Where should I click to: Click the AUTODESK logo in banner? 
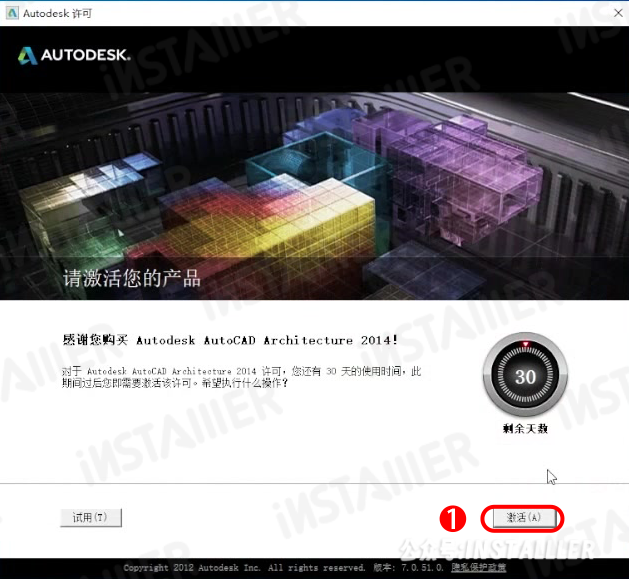(74, 55)
